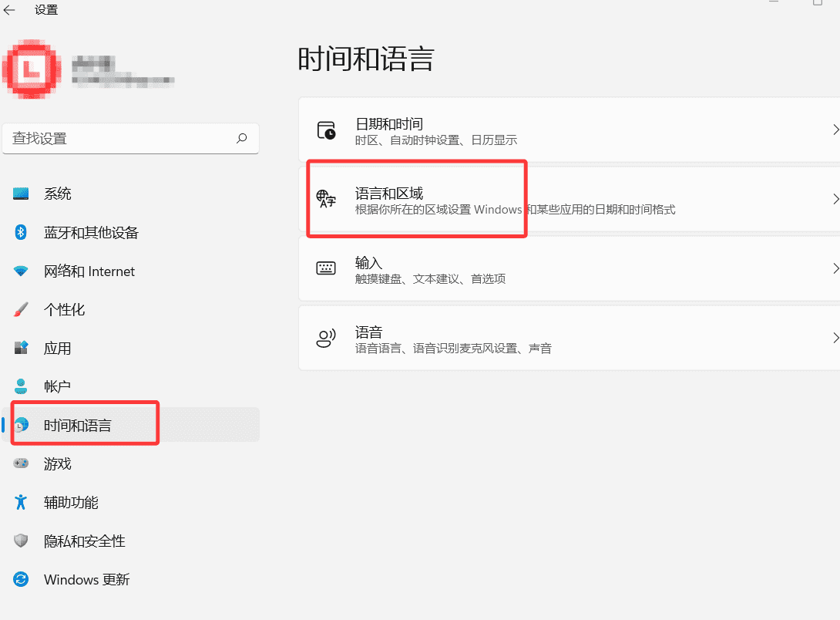Click the magnifier search icon
Image resolution: width=840 pixels, height=620 pixels.
click(x=242, y=138)
